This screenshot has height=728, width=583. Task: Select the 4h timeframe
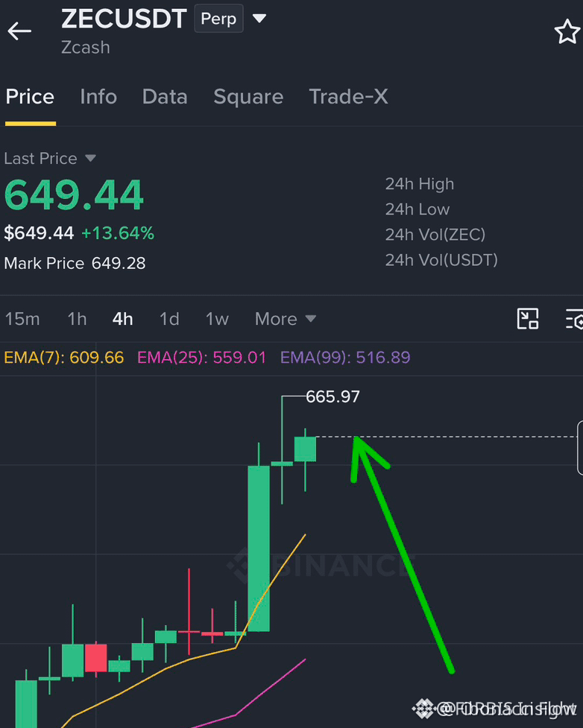tap(123, 319)
